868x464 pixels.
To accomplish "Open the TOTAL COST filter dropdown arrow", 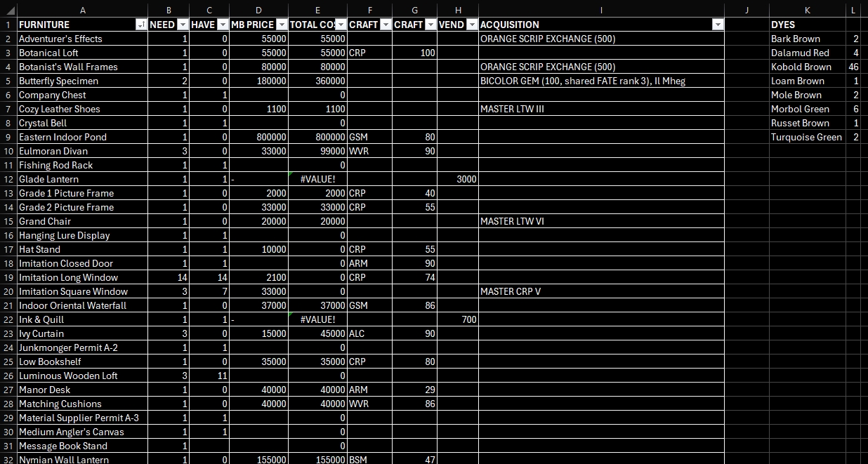I will (340, 25).
